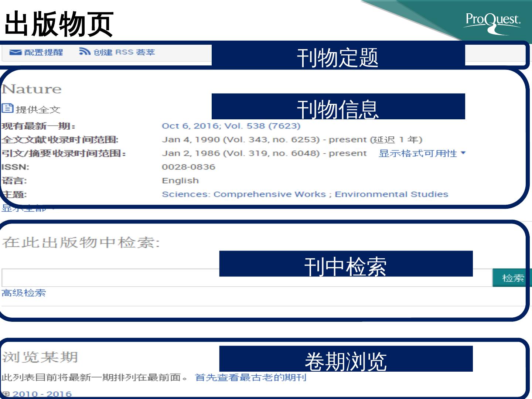
Task: Click the 在此出版物中检索 heading
Action: 81,242
